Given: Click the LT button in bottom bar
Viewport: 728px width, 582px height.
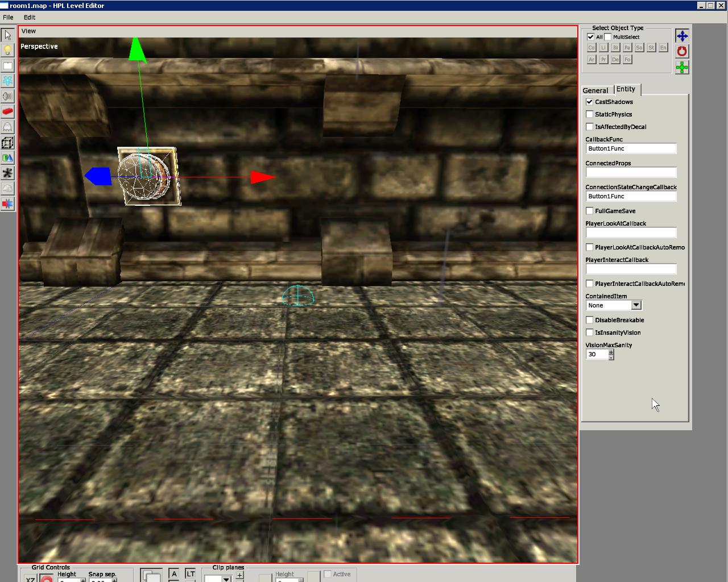Looking at the screenshot, I should 191,574.
